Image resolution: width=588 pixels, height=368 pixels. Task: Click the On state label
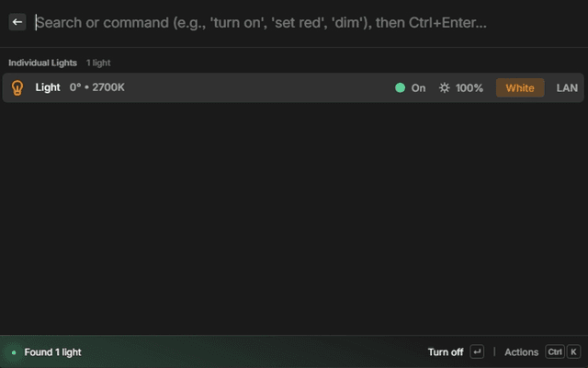tap(418, 88)
